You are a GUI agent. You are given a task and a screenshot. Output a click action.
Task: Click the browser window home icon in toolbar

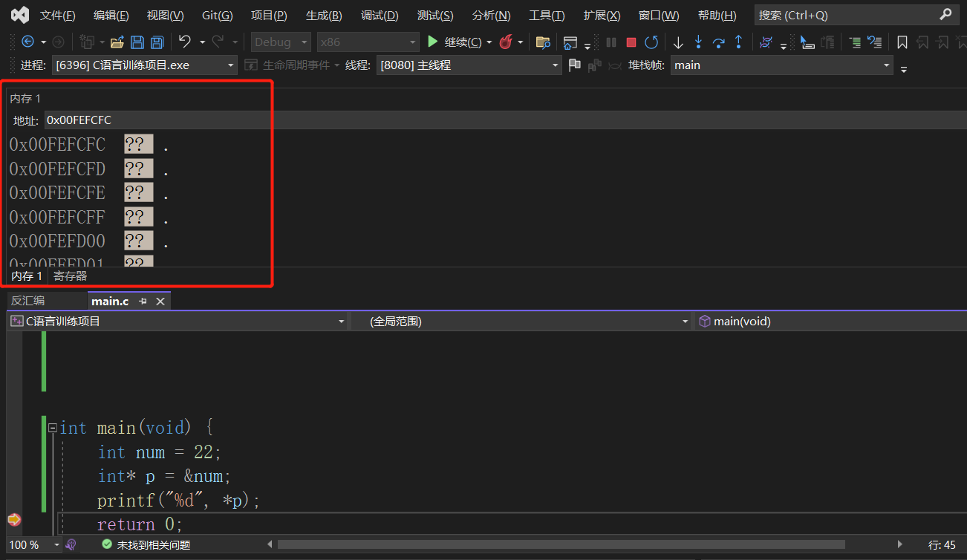click(x=570, y=42)
